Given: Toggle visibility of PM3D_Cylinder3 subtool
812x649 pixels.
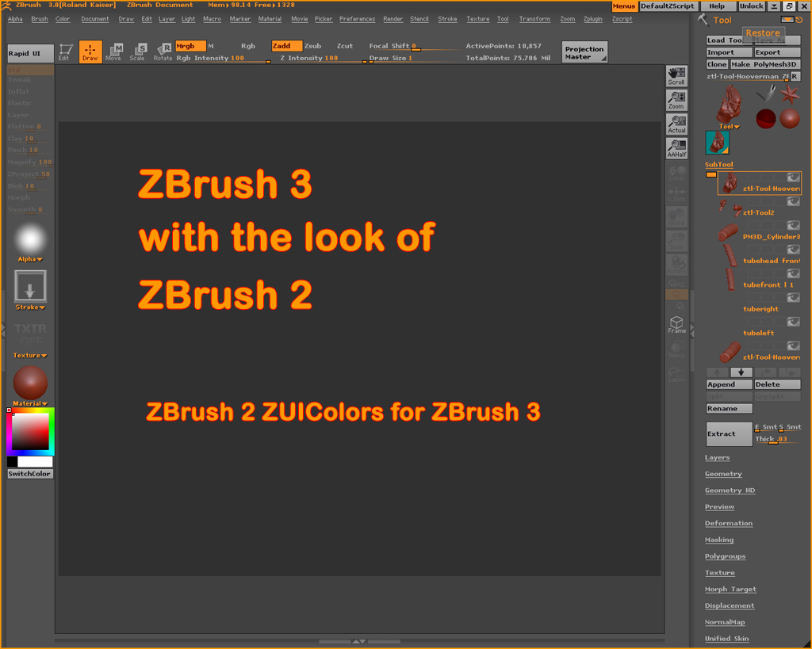Looking at the screenshot, I should pyautogui.click(x=793, y=226).
